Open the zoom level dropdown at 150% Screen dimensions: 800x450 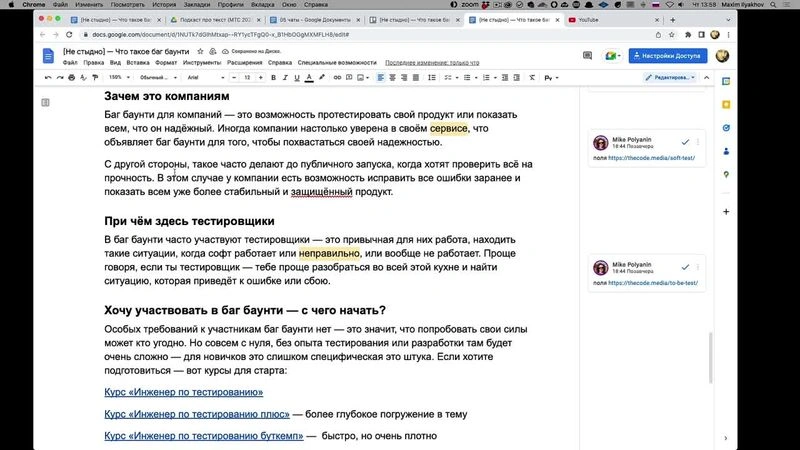pyautogui.click(x=119, y=78)
